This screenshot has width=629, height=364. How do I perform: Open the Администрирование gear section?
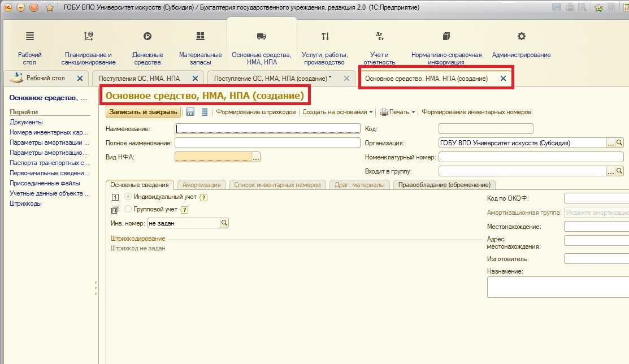pos(521,37)
